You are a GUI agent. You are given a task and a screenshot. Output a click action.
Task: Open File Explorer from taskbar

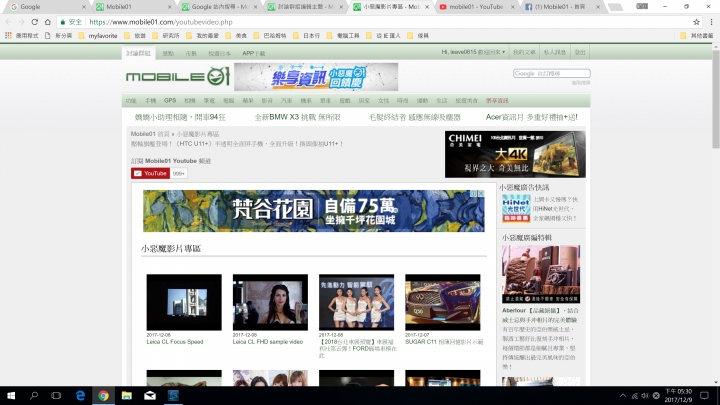point(127,395)
